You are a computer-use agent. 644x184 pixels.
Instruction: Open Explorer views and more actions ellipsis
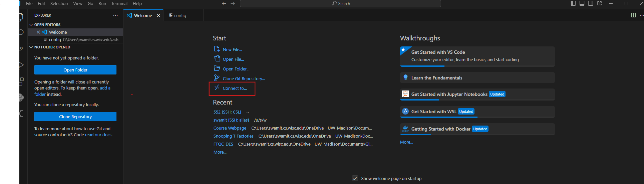coord(115,15)
